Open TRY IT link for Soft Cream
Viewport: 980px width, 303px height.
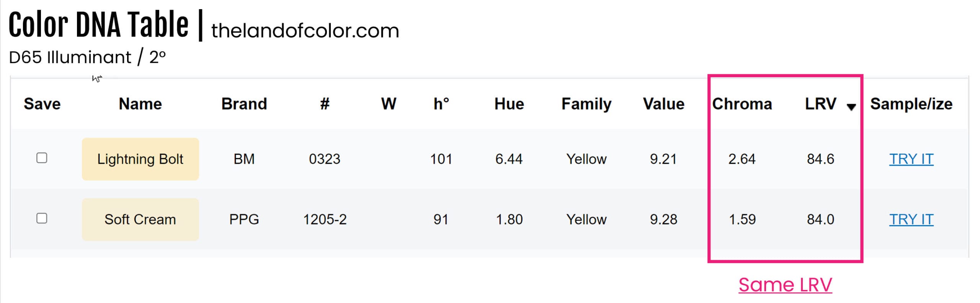click(911, 220)
